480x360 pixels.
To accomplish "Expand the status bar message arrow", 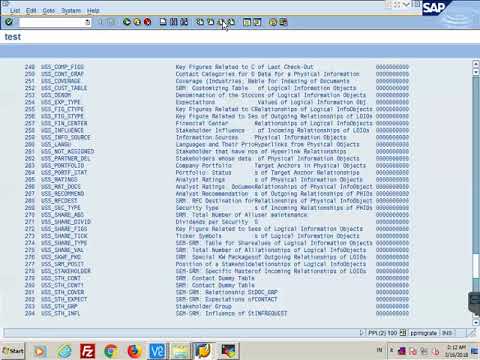I will (x=361, y=332).
